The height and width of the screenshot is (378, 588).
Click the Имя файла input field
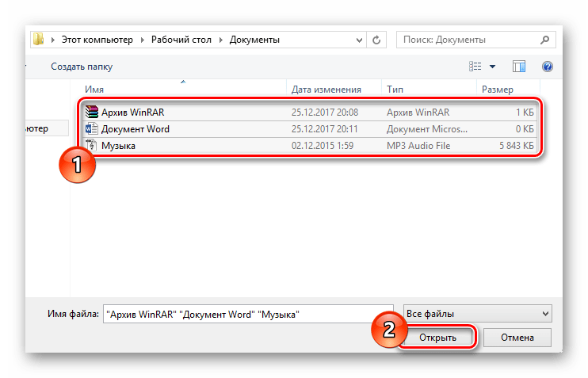coord(248,314)
